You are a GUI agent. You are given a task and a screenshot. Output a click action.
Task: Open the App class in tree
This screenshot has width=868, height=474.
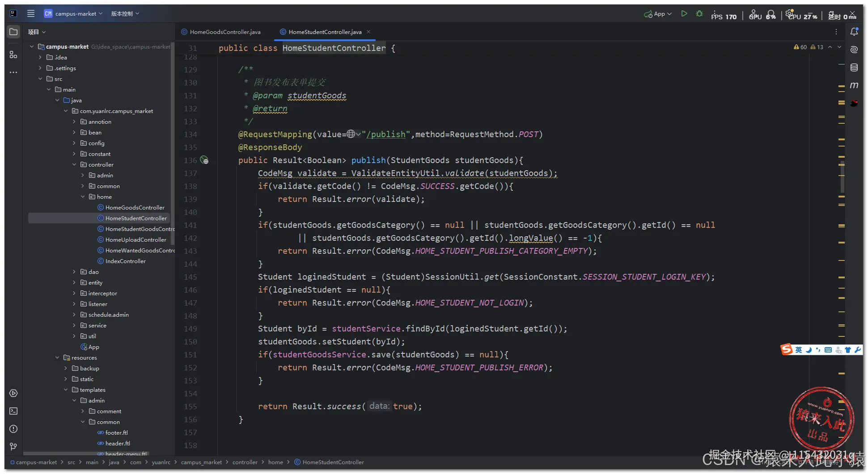[x=90, y=347]
